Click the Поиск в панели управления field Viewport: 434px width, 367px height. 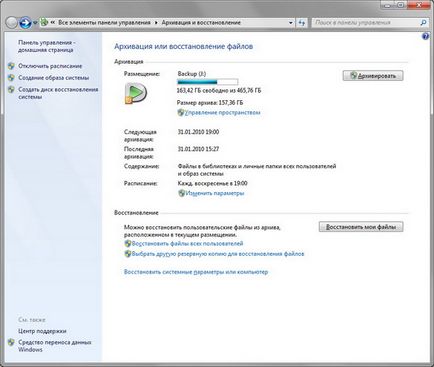[366, 23]
